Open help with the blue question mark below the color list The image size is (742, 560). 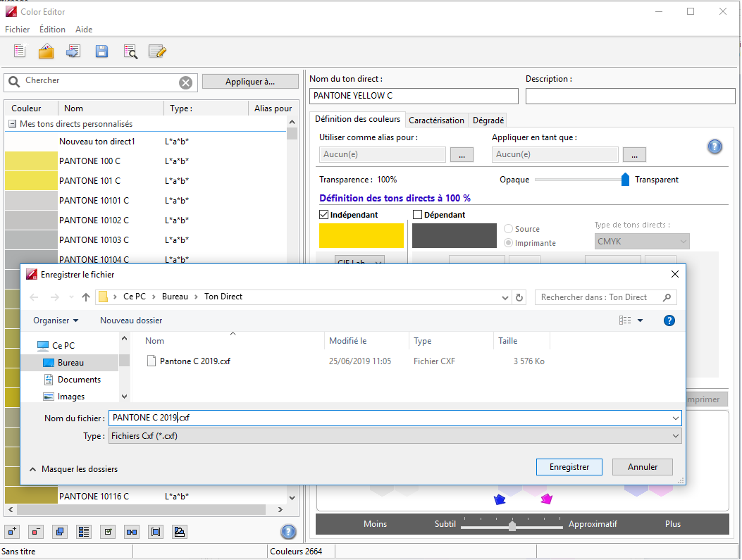pos(288,532)
